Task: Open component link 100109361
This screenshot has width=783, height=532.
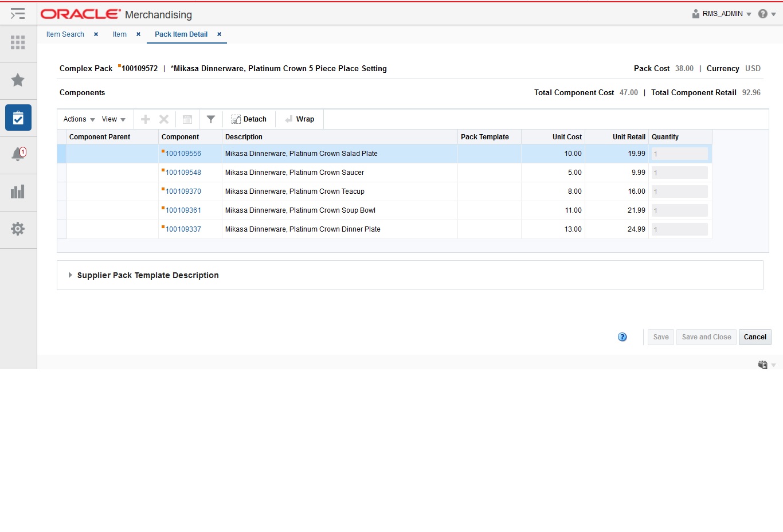Action: coord(183,210)
